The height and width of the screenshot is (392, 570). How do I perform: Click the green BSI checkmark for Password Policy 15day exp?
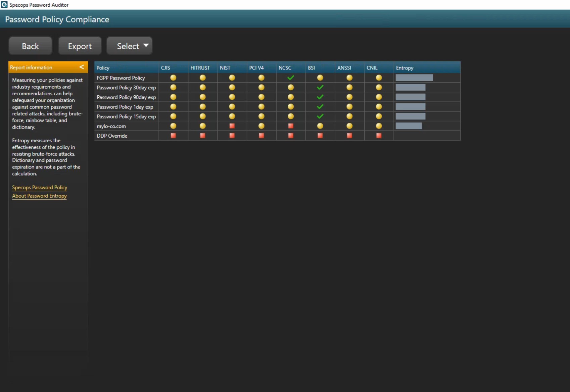coord(320,116)
